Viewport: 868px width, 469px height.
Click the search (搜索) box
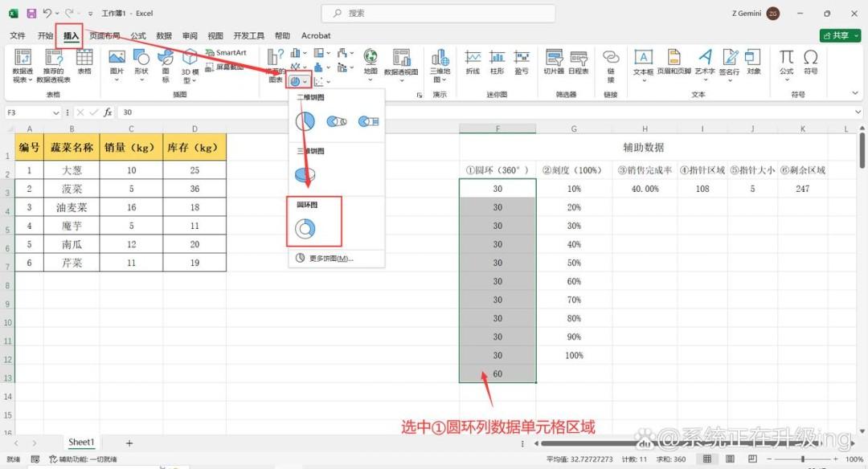pos(438,14)
